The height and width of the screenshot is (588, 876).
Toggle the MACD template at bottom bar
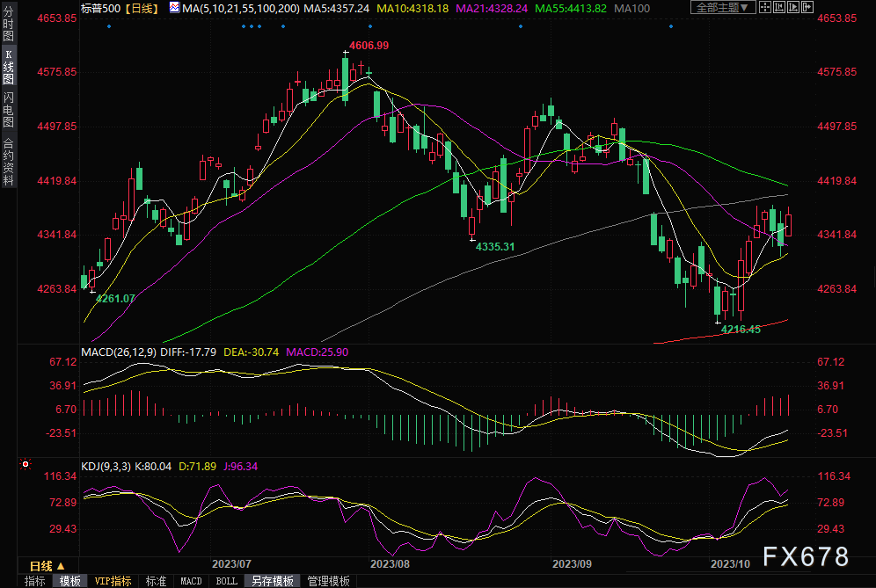coord(190,581)
